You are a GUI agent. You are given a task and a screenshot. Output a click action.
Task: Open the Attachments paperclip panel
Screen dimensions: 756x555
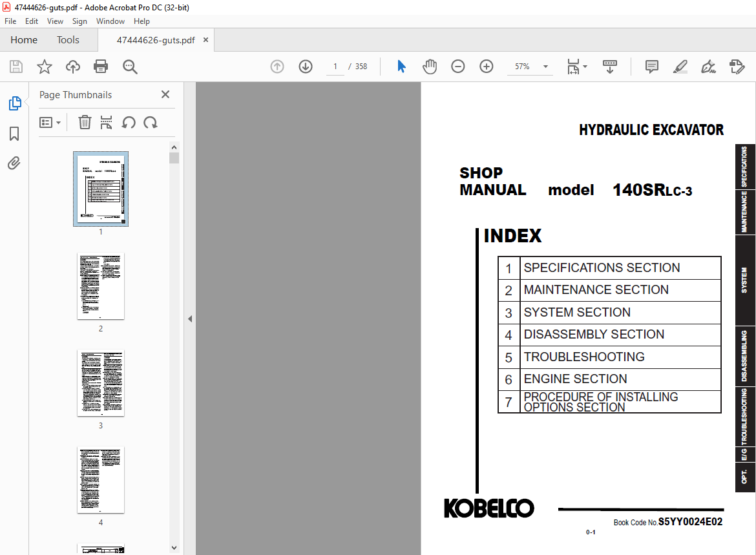tap(14, 163)
